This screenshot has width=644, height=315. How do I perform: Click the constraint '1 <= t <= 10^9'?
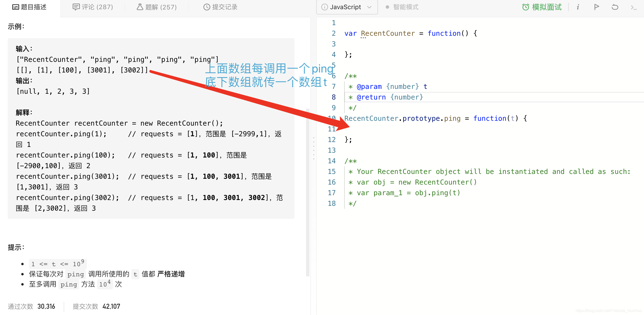(58, 264)
